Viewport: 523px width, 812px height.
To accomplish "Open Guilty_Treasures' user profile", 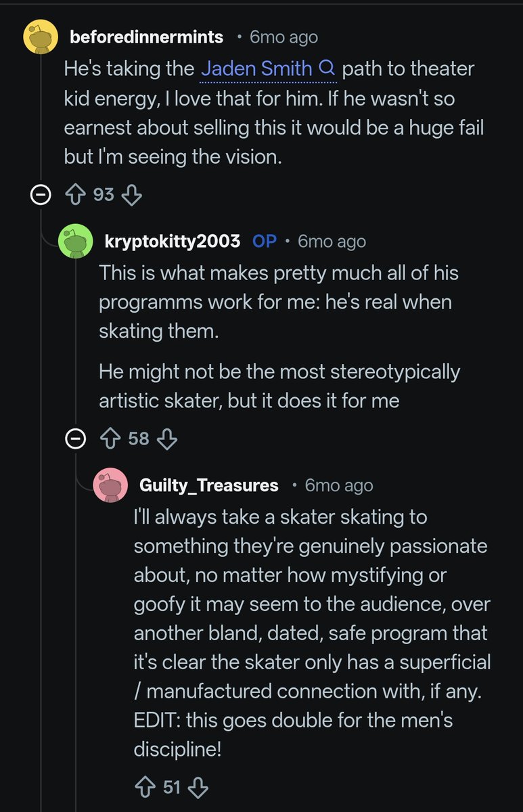I will [208, 485].
